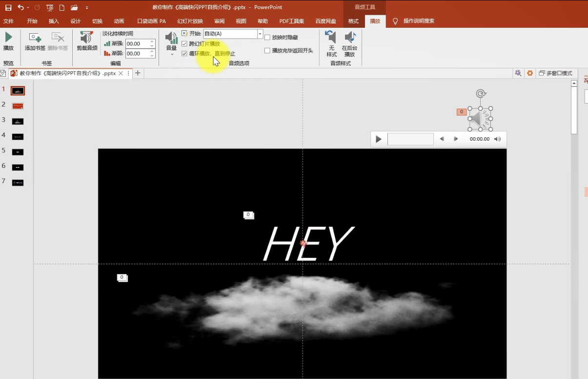The height and width of the screenshot is (379, 588).
Task: Open the Format tab under Audio Tools
Action: click(353, 21)
